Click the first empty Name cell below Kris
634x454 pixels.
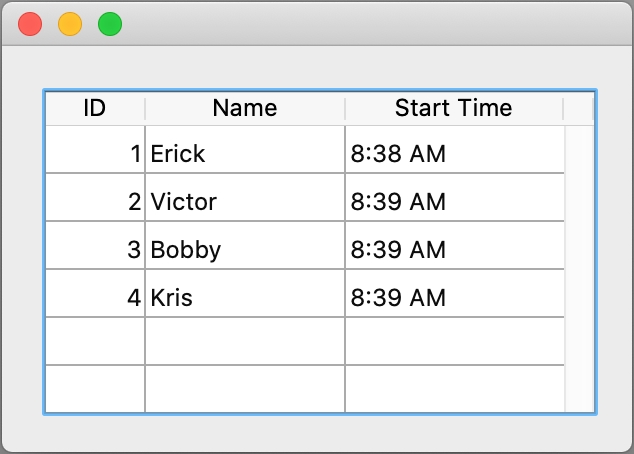click(x=245, y=342)
